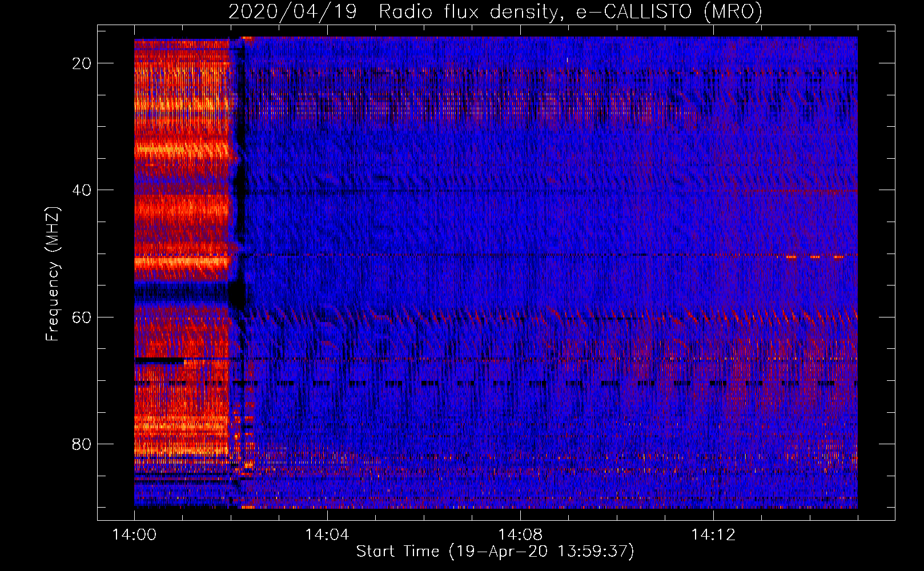Click the 'Frequency (MHZ)' axis label
Viewport: 924px width, 571px height.
coord(53,274)
